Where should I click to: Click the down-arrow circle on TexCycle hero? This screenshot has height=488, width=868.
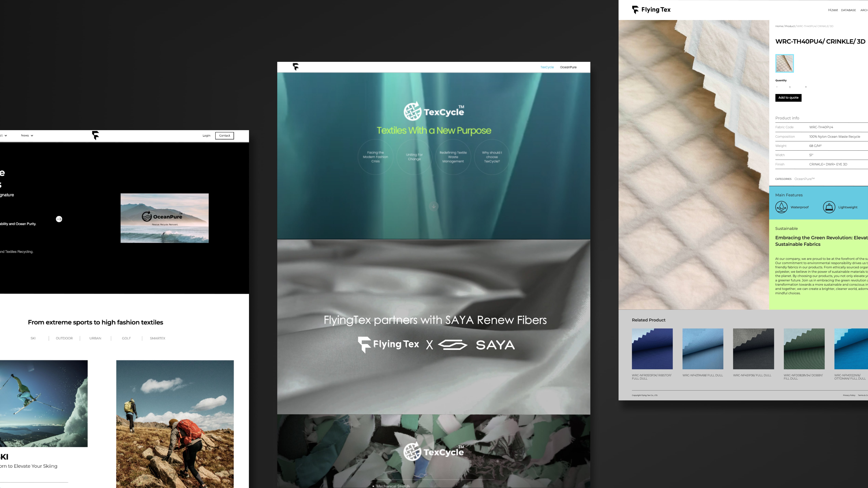point(434,206)
